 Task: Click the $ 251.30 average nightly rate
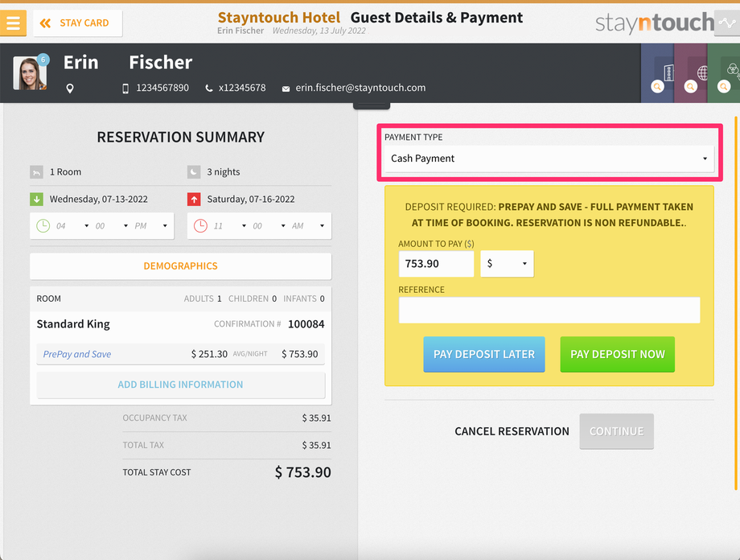pos(210,354)
